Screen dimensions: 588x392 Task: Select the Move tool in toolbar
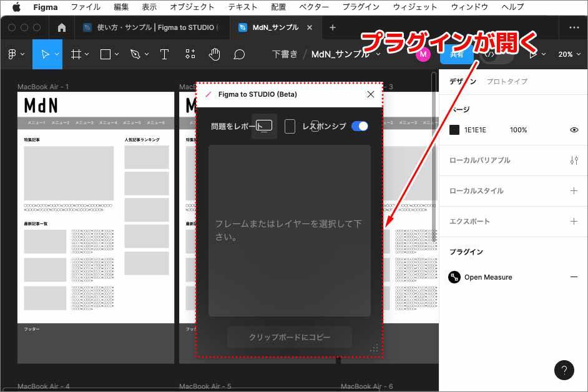pos(45,54)
